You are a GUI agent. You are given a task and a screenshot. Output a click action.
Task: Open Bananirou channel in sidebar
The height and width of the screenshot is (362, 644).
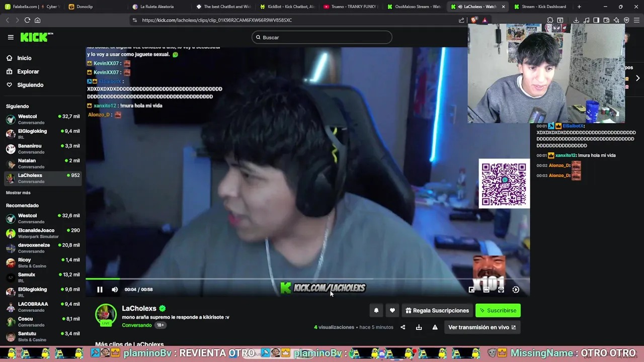pos(43,149)
